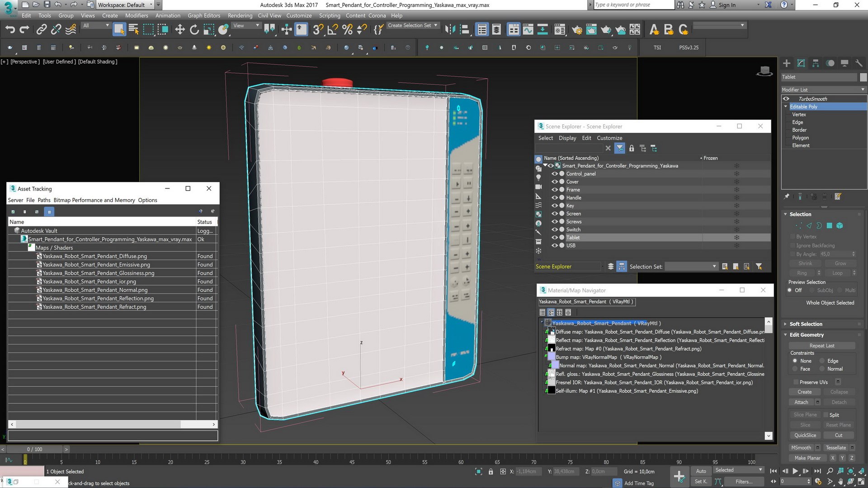This screenshot has height=488, width=868.
Task: Click the Undo arrow in main toolbar
Action: [10, 30]
